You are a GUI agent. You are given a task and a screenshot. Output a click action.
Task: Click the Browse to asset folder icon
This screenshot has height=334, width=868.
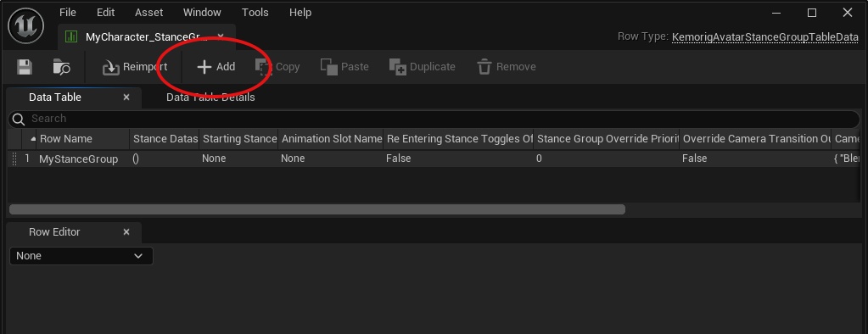coord(61,67)
